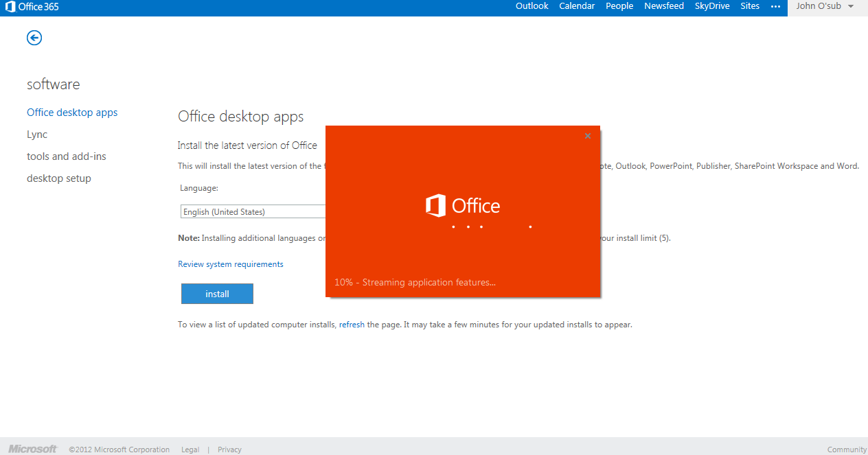
Task: Open Calendar from the top navigation
Action: pyautogui.click(x=577, y=6)
